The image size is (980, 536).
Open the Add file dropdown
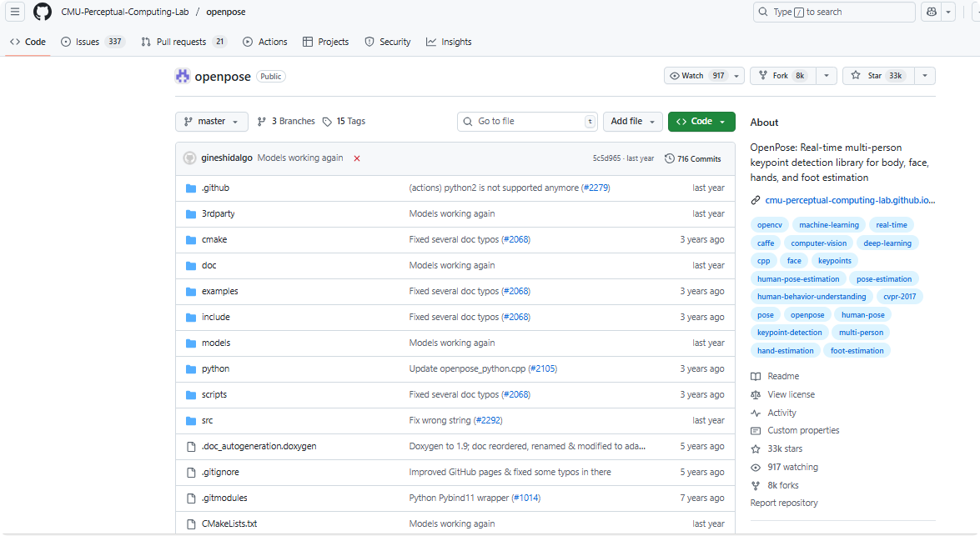pyautogui.click(x=632, y=121)
